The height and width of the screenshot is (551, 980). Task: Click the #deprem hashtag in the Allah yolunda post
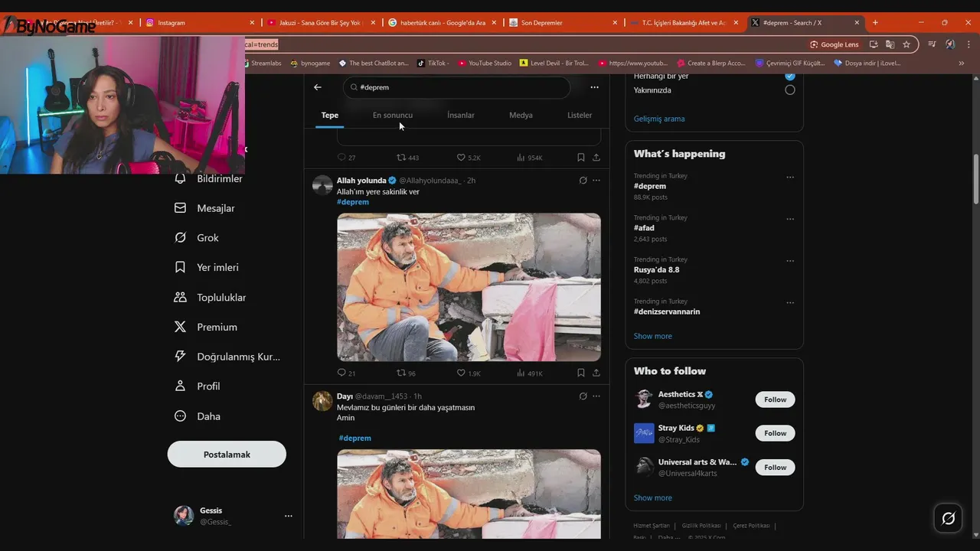(353, 202)
